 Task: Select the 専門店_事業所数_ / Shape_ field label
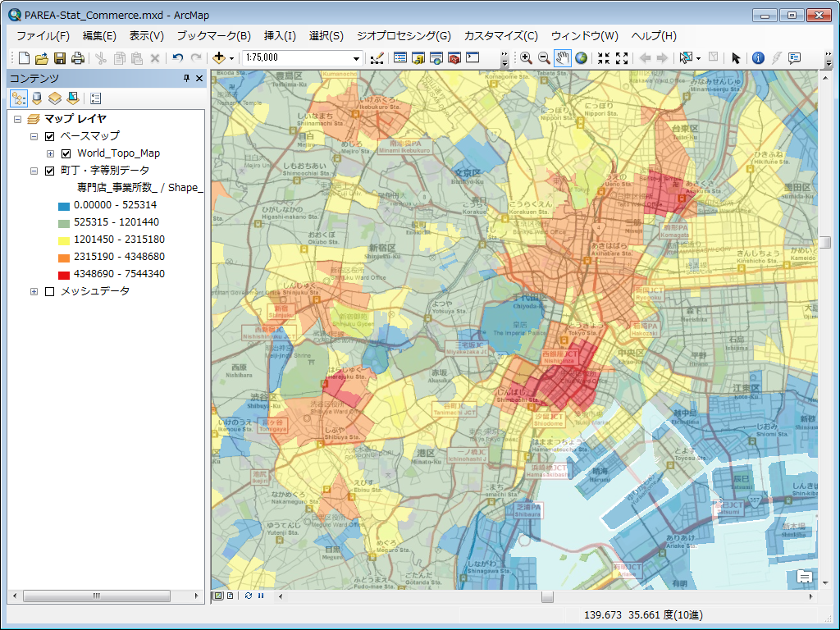pyautogui.click(x=140, y=188)
